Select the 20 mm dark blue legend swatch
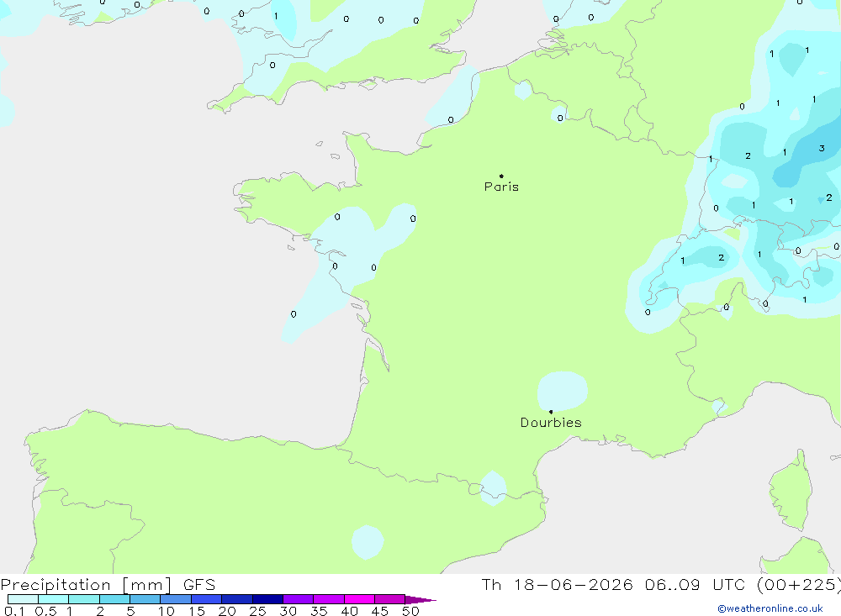The width and height of the screenshot is (841, 616). click(236, 599)
